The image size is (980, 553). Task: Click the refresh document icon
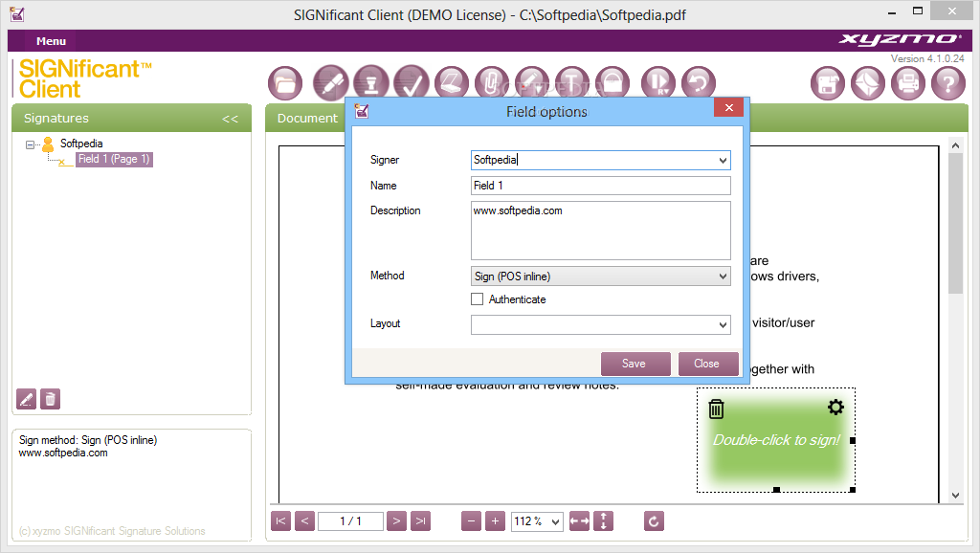pyautogui.click(x=654, y=520)
